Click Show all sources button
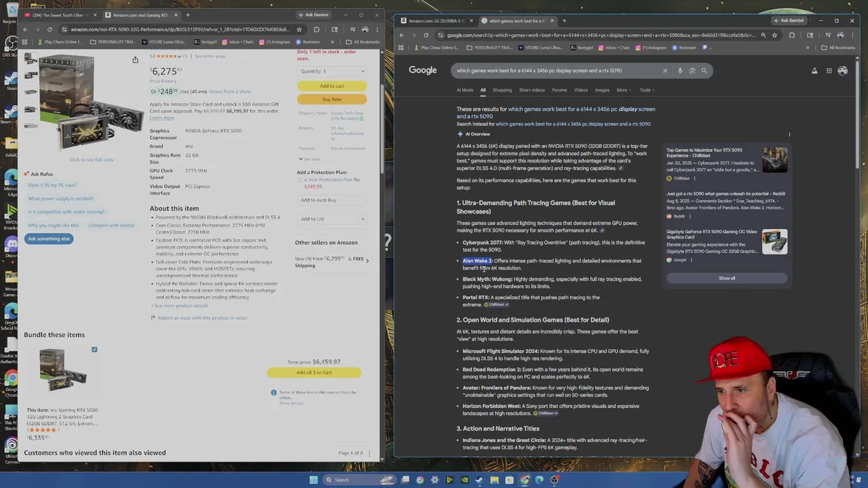Screen dimensions: 868x488 [x=726, y=278]
